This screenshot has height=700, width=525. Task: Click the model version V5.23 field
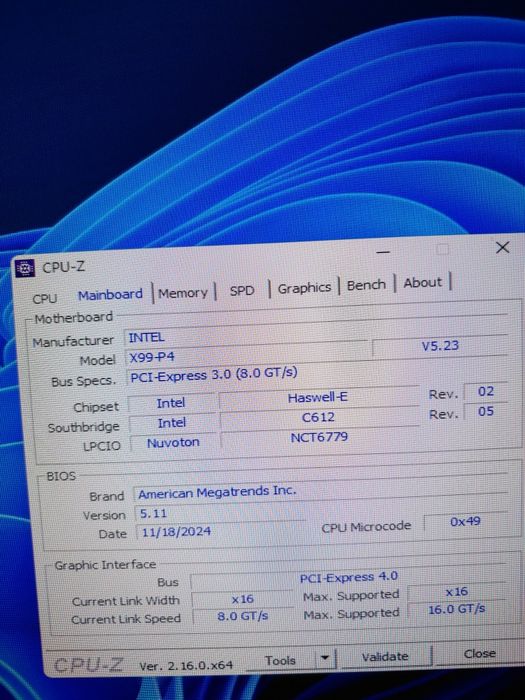point(440,346)
